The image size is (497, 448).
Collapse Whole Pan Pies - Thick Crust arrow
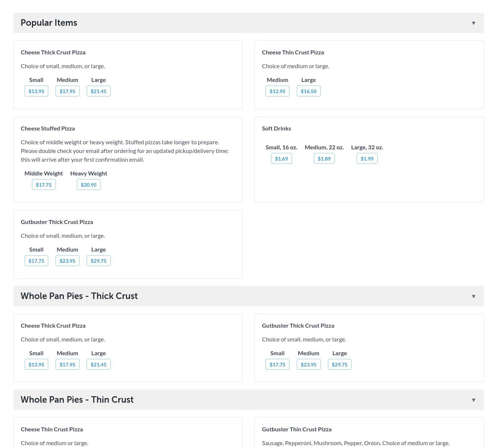[x=473, y=296]
